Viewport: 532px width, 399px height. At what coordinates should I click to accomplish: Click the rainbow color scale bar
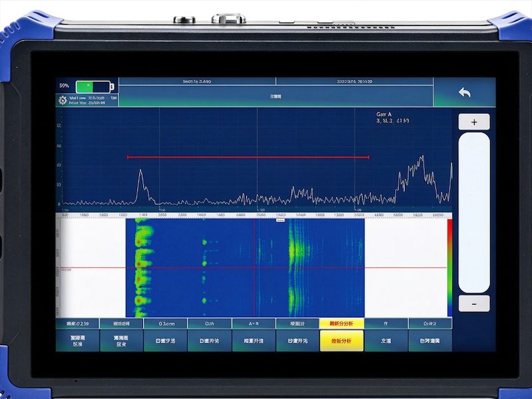[450, 268]
